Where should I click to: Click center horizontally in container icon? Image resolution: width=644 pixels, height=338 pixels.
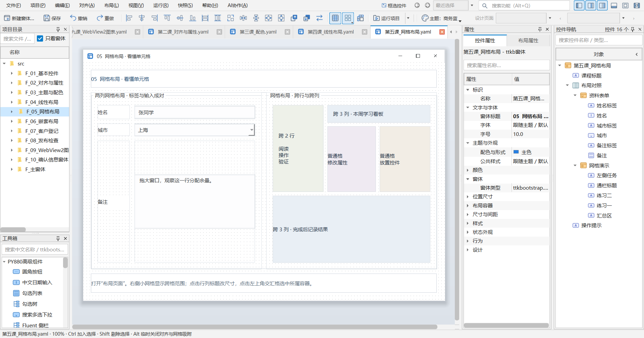269,18
